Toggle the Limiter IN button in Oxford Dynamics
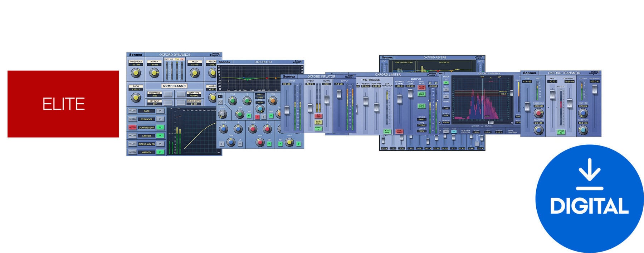Screen dimensions: 644x253 (x=160, y=135)
